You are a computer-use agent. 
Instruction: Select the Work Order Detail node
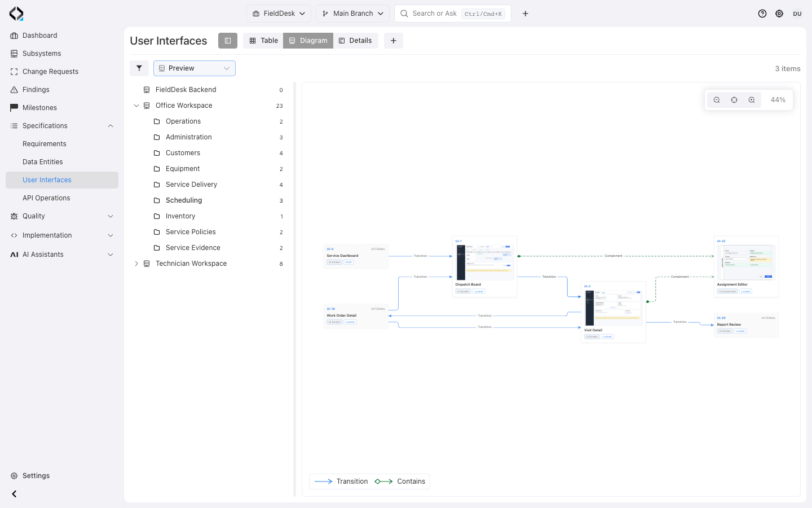click(x=356, y=316)
